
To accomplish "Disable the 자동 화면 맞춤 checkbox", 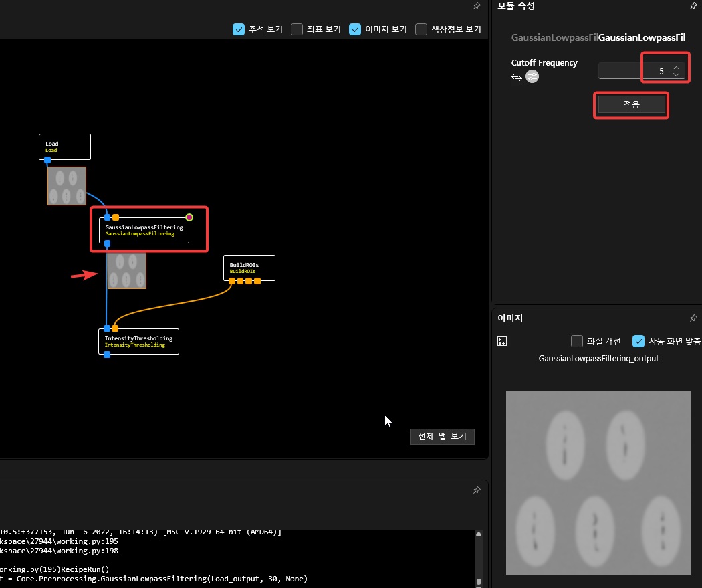I will tap(638, 341).
